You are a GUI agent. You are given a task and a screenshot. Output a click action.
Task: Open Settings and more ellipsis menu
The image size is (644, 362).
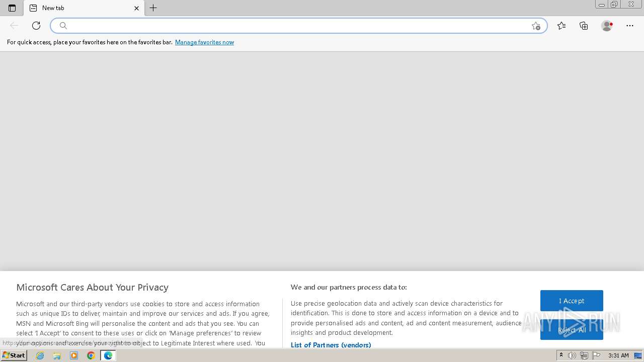coord(630,26)
